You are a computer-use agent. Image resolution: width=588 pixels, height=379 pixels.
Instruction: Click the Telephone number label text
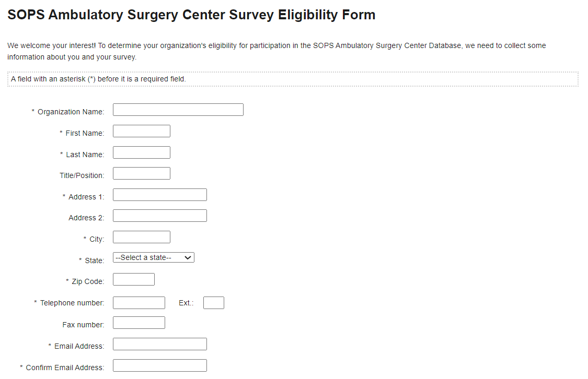pyautogui.click(x=72, y=303)
